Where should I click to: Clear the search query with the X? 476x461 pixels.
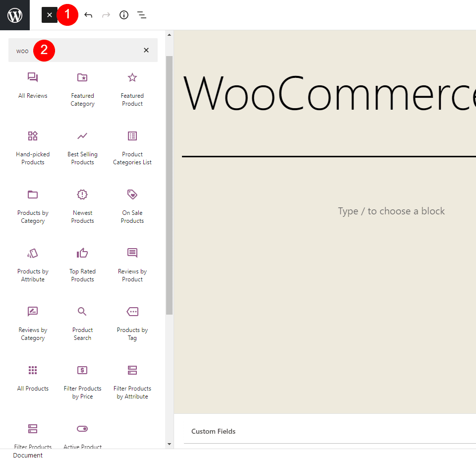[146, 50]
